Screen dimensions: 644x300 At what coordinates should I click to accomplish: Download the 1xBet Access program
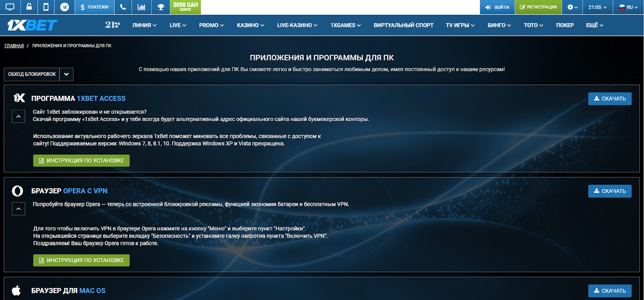point(609,99)
